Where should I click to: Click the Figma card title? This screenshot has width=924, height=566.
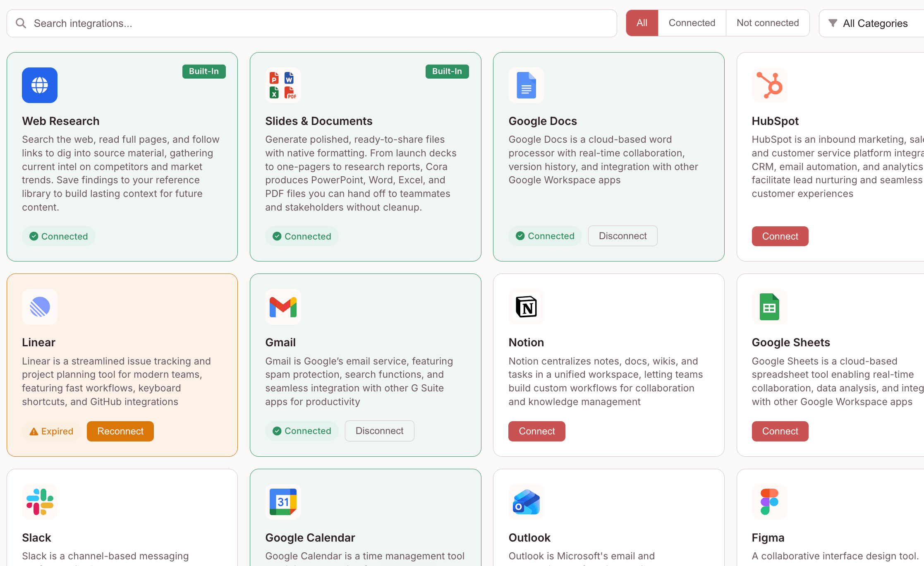pyautogui.click(x=768, y=537)
